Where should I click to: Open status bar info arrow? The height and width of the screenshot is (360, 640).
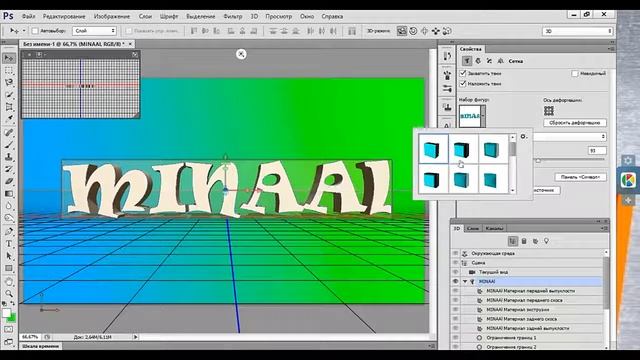[136, 337]
